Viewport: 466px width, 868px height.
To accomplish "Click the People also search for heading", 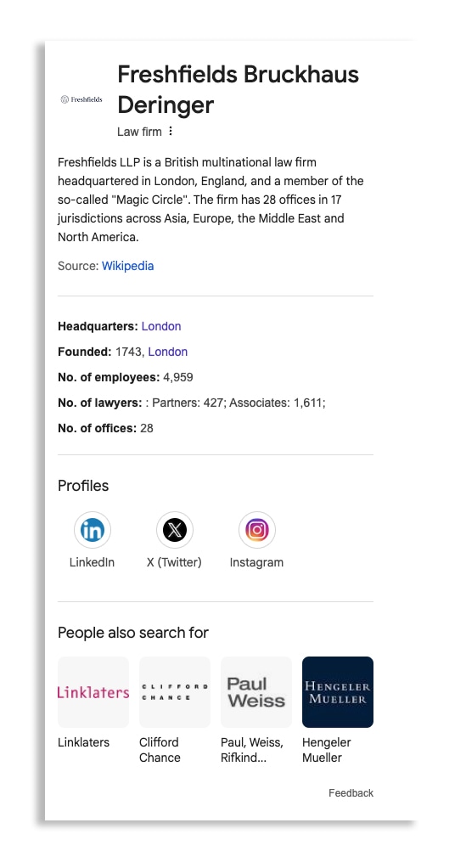I will click(x=132, y=633).
